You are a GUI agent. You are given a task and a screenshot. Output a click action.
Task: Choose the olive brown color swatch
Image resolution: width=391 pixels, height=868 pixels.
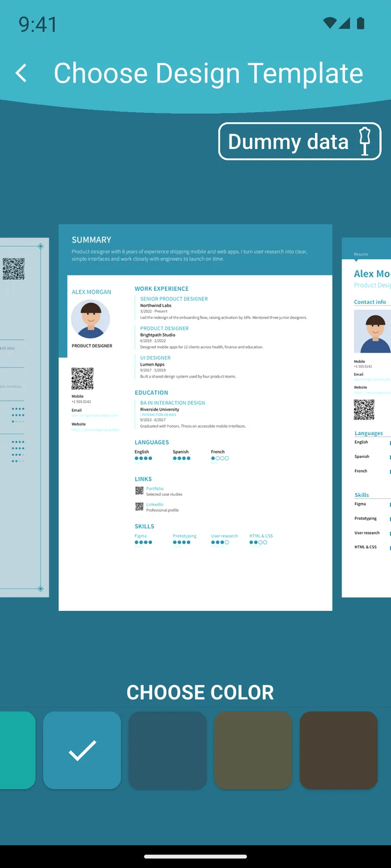pyautogui.click(x=253, y=750)
